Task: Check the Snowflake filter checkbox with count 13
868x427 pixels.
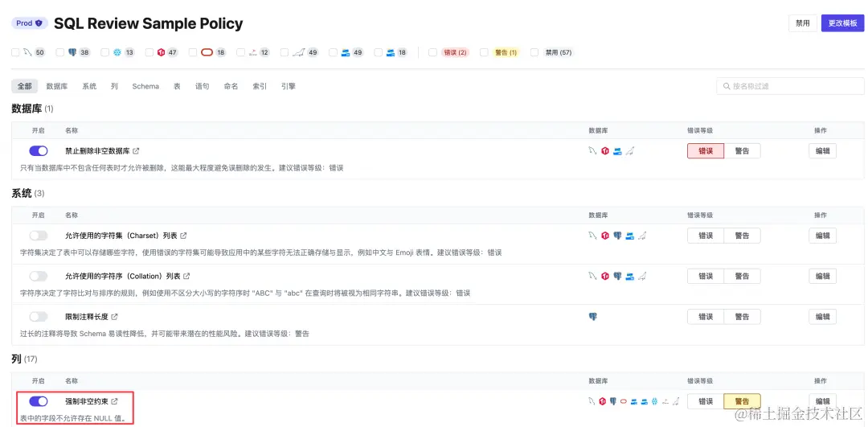Action: pyautogui.click(x=104, y=52)
